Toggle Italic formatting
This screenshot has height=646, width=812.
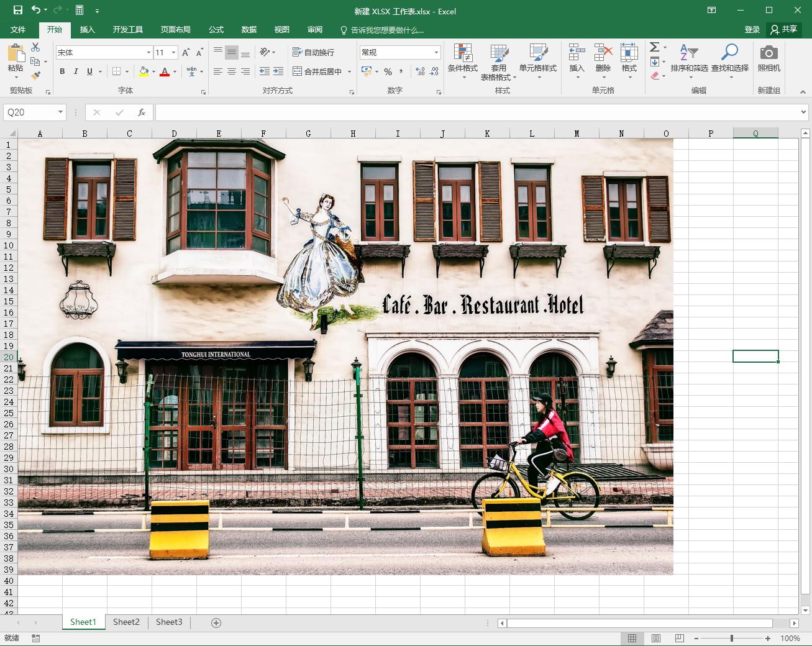(x=76, y=71)
